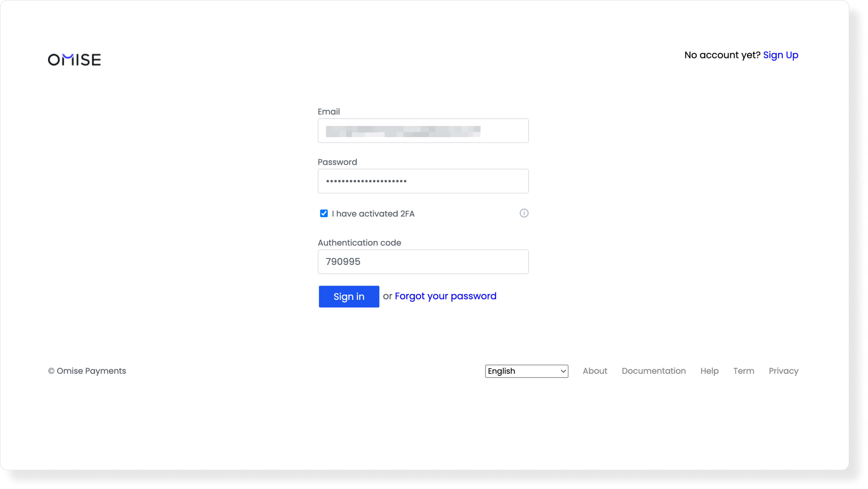The width and height of the screenshot is (868, 489).
Task: Click the masked password dots
Action: (x=366, y=181)
